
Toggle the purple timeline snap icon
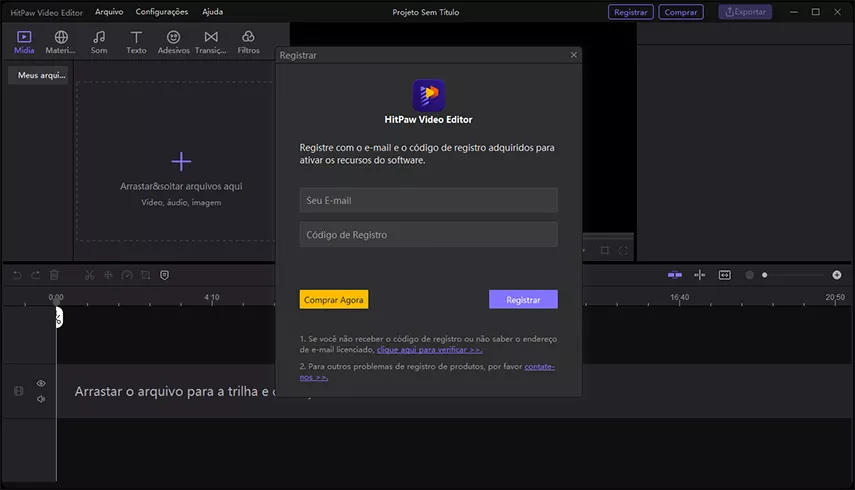tap(675, 275)
